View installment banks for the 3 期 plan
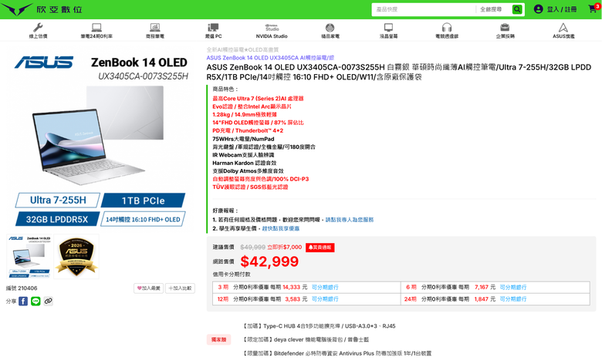This screenshot has width=602, height=364. pyautogui.click(x=325, y=288)
